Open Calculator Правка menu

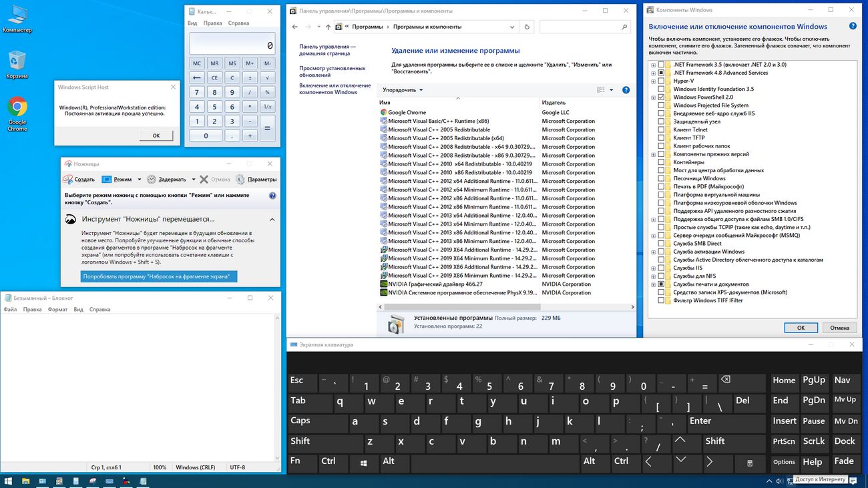(x=213, y=23)
